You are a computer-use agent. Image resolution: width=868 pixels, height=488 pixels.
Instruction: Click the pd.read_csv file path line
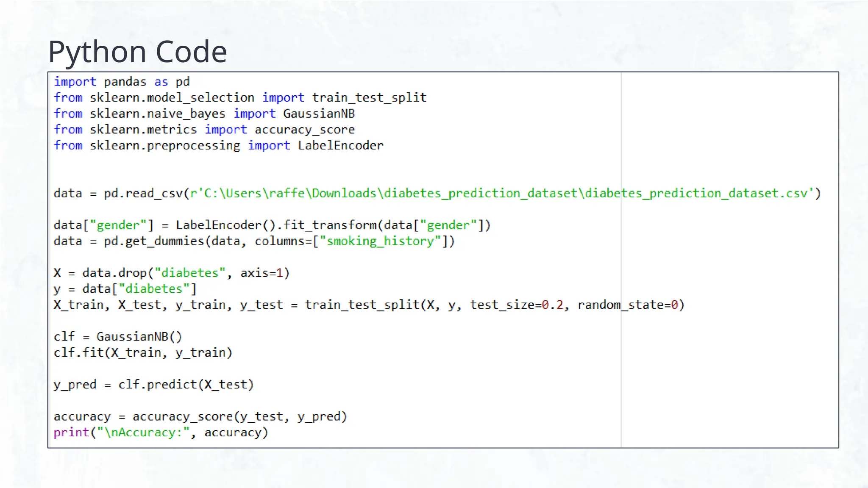437,193
